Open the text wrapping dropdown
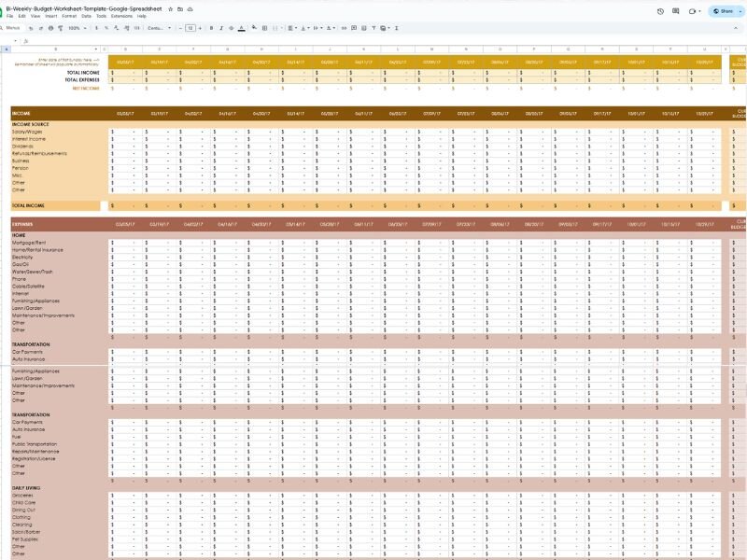The height and width of the screenshot is (560, 747). (317, 28)
